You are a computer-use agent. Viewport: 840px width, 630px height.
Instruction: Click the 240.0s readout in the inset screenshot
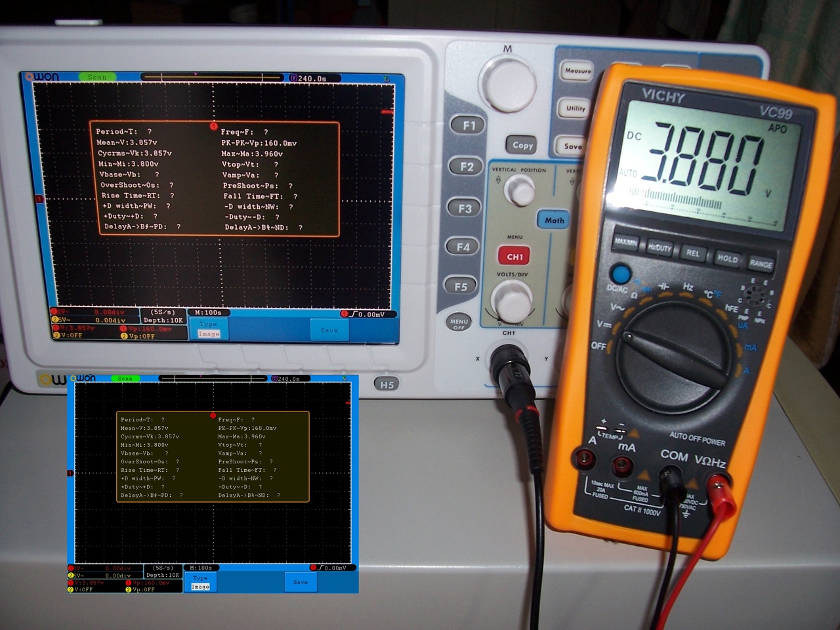pos(289,379)
